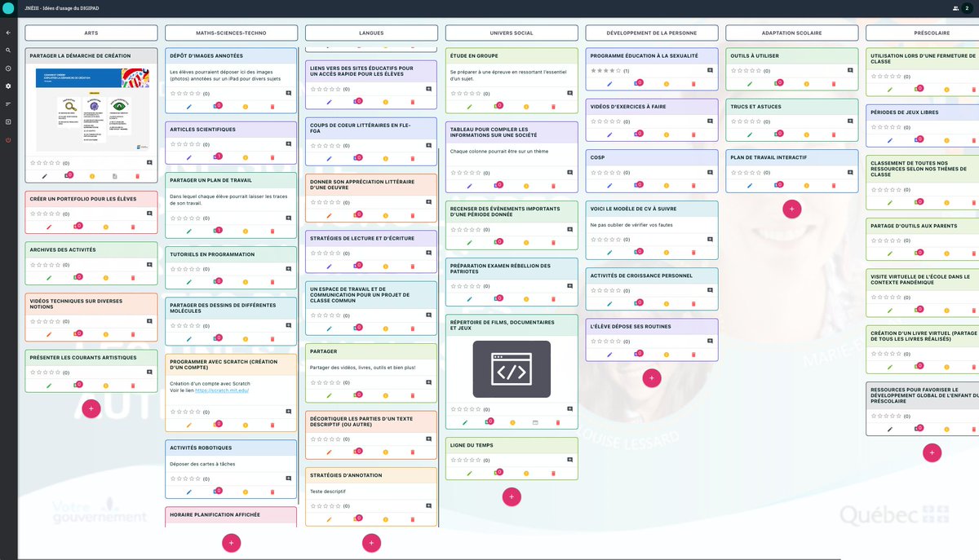Edit the 'Périodes de jeux libres' card
This screenshot has height=560, width=979.
[890, 139]
